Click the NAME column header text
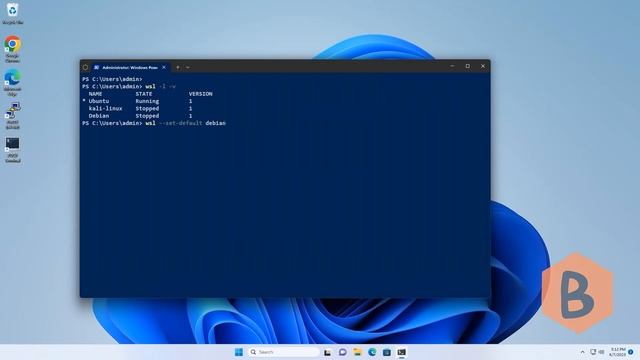This screenshot has height=360, width=640. (96, 94)
